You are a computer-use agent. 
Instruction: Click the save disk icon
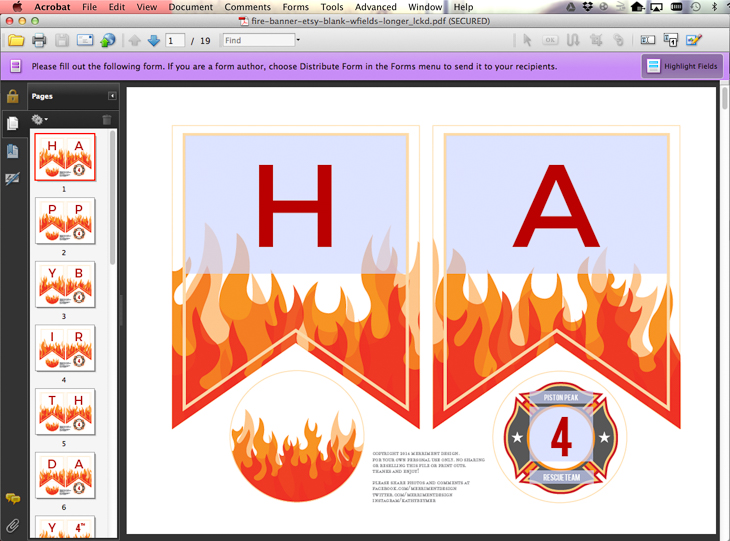coord(62,41)
